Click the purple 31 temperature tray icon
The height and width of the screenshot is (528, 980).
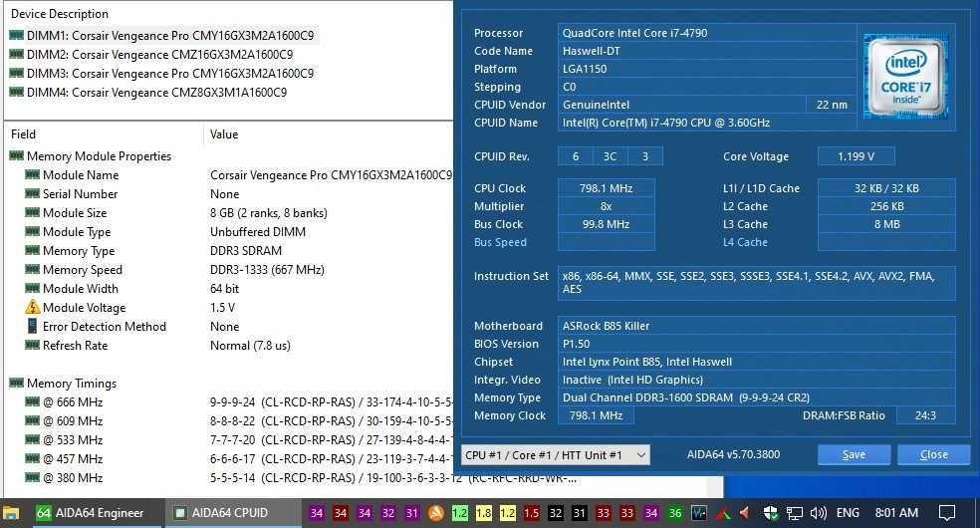point(412,513)
